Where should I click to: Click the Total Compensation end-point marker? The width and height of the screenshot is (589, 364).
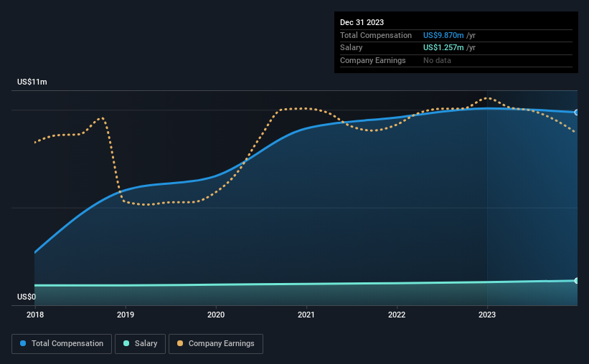coord(576,112)
